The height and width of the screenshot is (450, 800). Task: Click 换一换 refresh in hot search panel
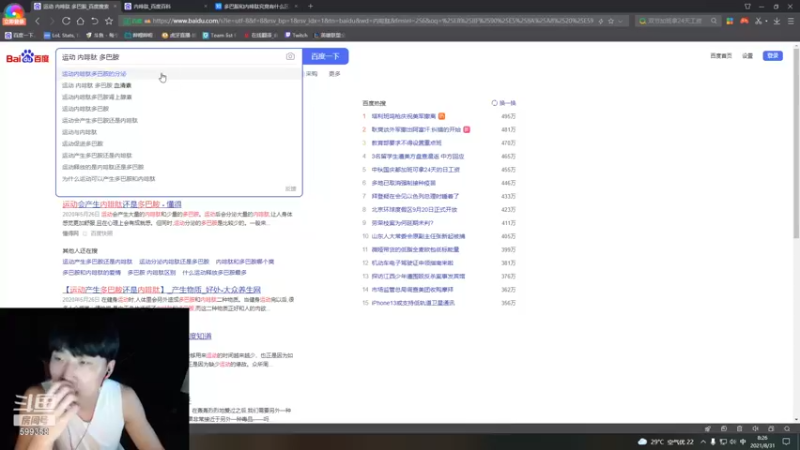tap(504, 103)
